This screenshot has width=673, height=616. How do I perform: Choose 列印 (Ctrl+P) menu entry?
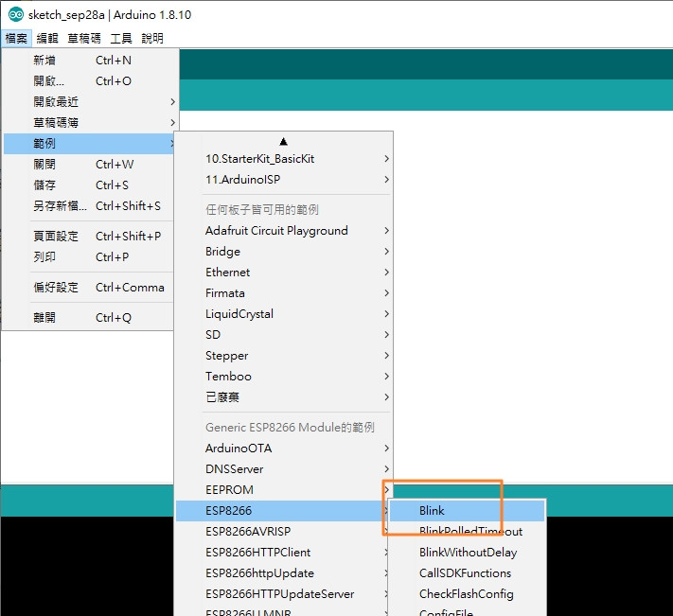pyautogui.click(x=89, y=257)
